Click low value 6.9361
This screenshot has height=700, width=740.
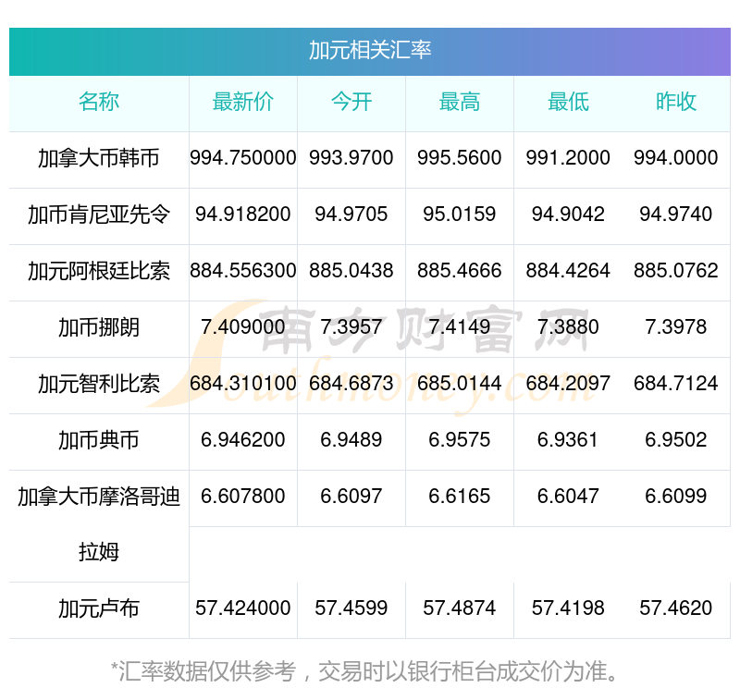tap(568, 439)
